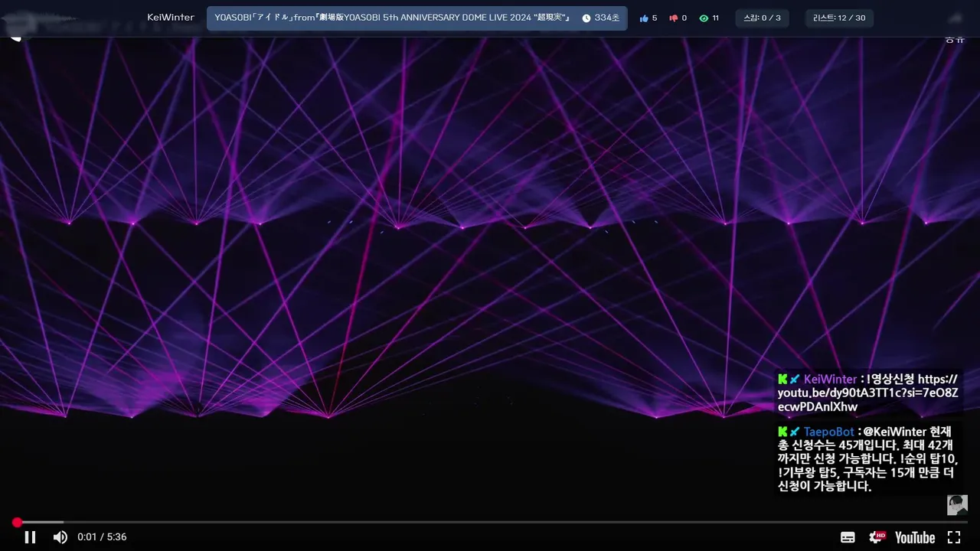
Task: Enter fullscreen mode
Action: click(954, 537)
